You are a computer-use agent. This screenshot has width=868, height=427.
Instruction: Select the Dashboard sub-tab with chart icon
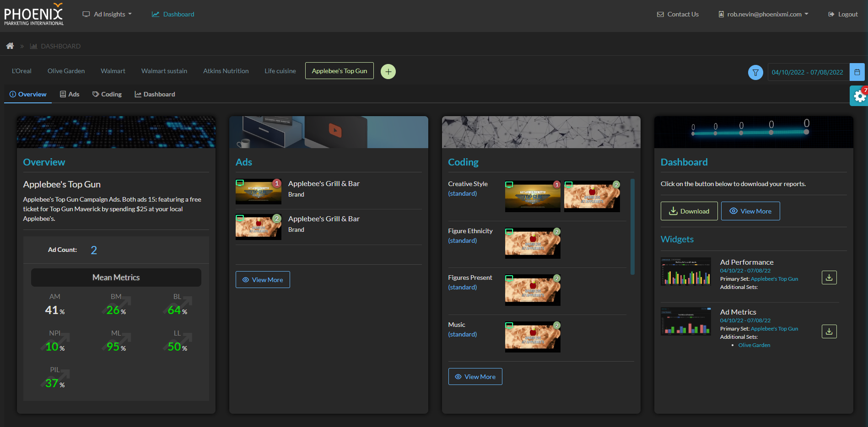click(155, 94)
